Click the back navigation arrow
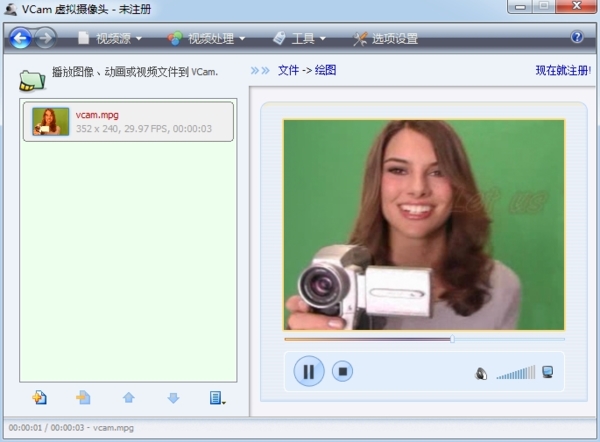This screenshot has height=442, width=600. [x=20, y=38]
